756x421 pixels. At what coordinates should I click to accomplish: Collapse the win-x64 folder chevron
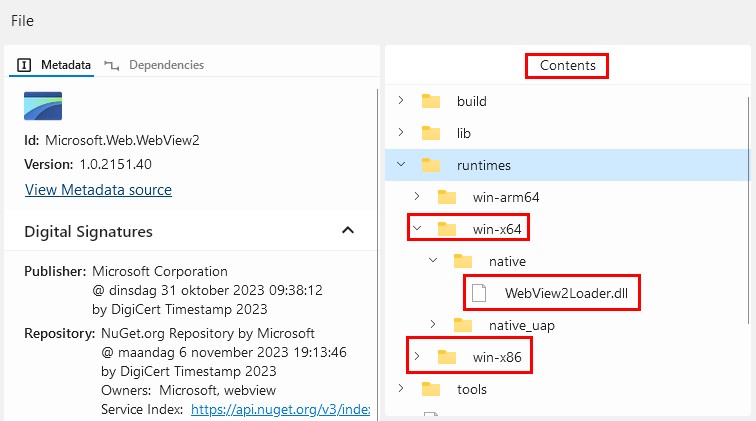(x=417, y=228)
